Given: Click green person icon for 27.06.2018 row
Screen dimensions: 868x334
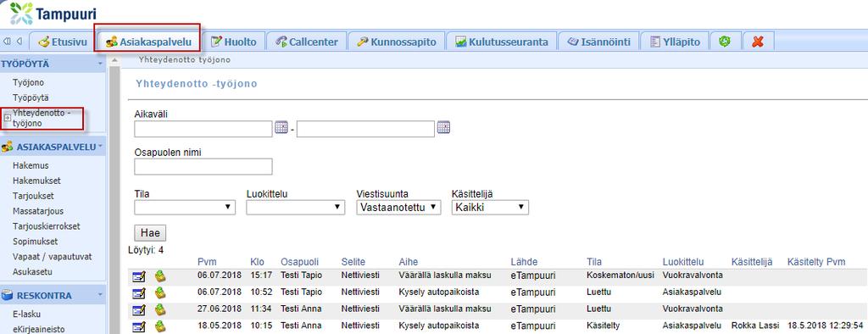Looking at the screenshot, I should click(159, 309).
